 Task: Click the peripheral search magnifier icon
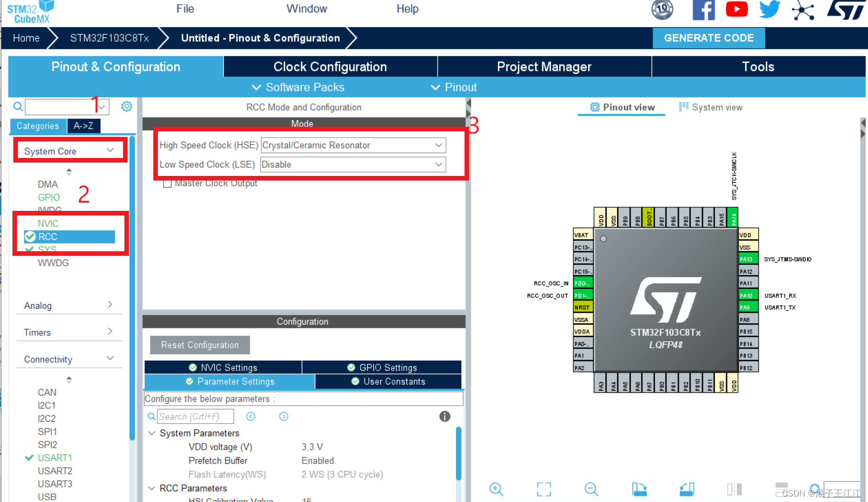pos(18,107)
